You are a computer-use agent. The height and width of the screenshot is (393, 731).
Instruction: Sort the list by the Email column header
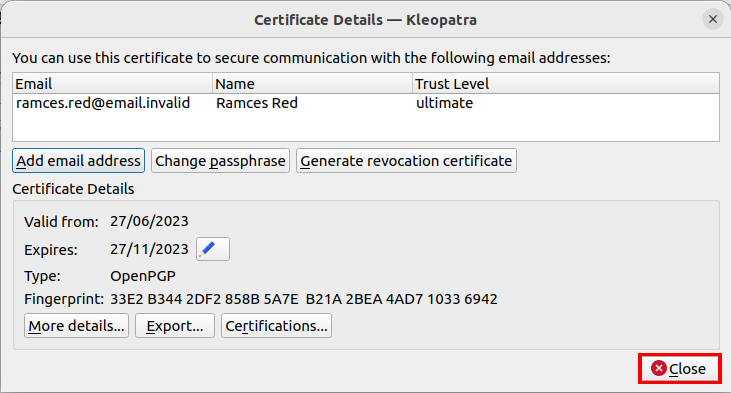[112, 83]
